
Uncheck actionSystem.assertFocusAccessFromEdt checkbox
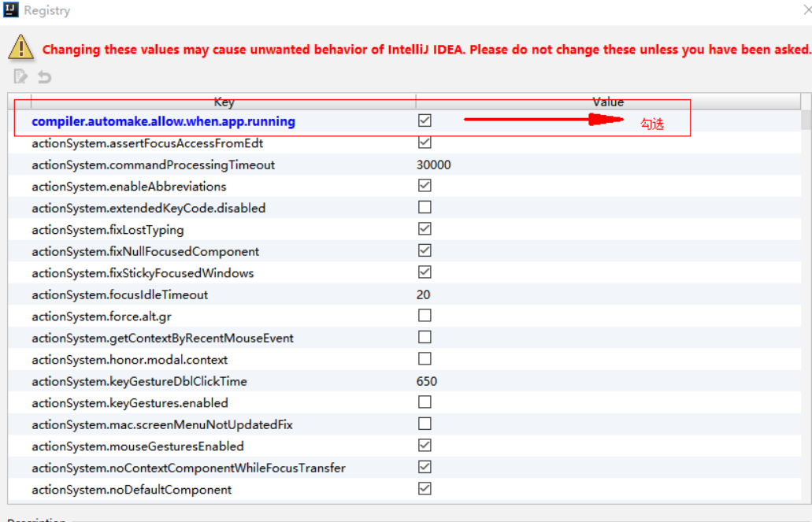coord(425,143)
